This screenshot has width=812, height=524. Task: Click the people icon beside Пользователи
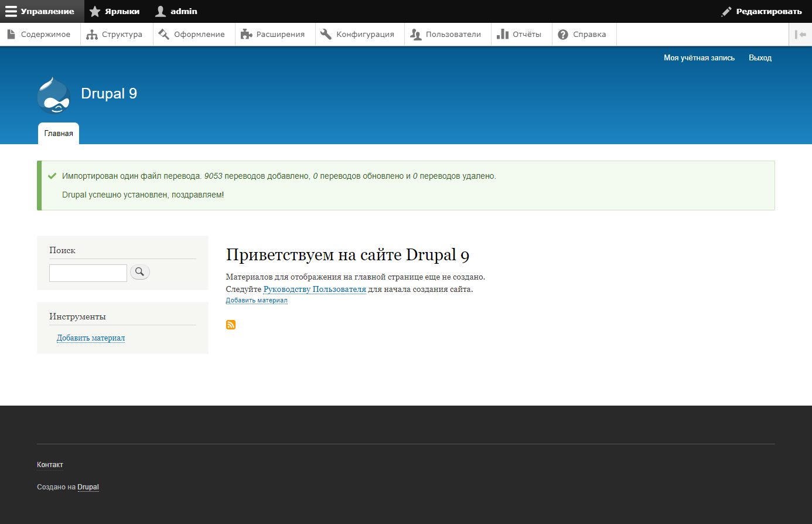coord(416,35)
